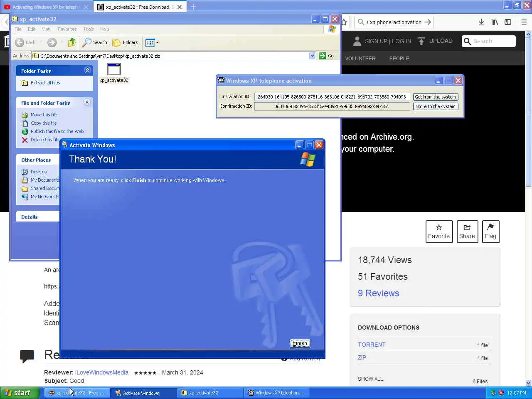Click the TORRENT download option
This screenshot has width=532, height=399.
[372, 345]
